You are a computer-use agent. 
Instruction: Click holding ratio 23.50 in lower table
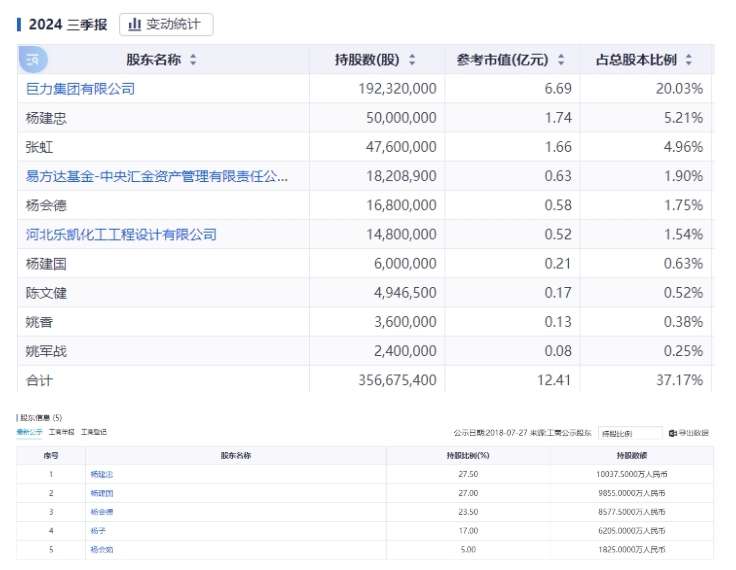(468, 512)
